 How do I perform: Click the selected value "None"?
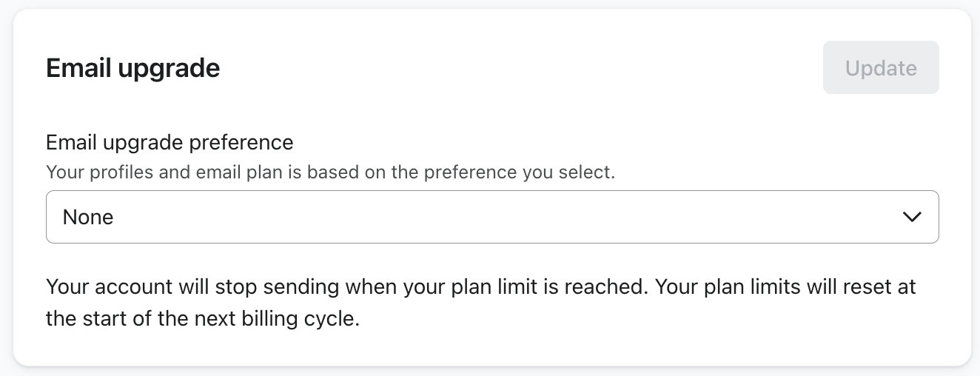pyautogui.click(x=88, y=217)
